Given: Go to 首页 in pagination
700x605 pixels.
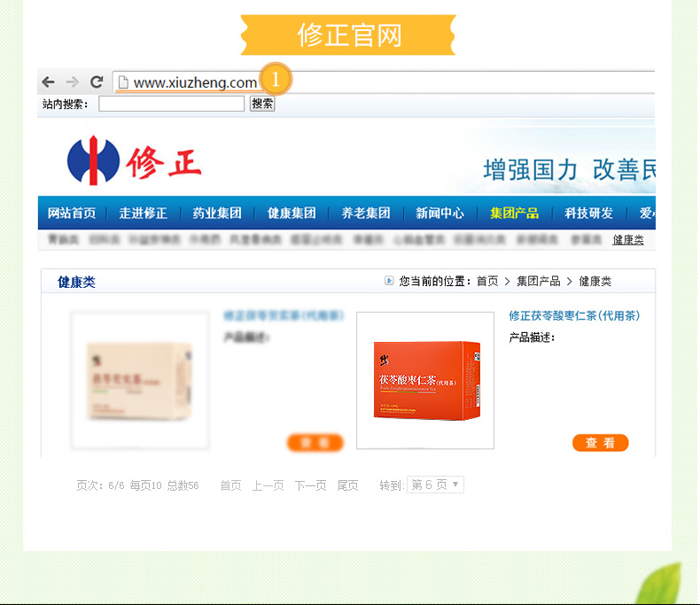Looking at the screenshot, I should pyautogui.click(x=230, y=485).
